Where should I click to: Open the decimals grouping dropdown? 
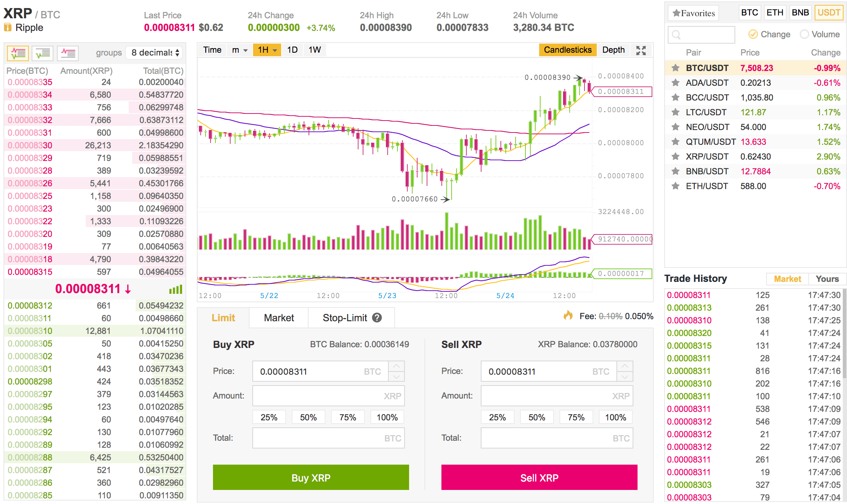[154, 53]
